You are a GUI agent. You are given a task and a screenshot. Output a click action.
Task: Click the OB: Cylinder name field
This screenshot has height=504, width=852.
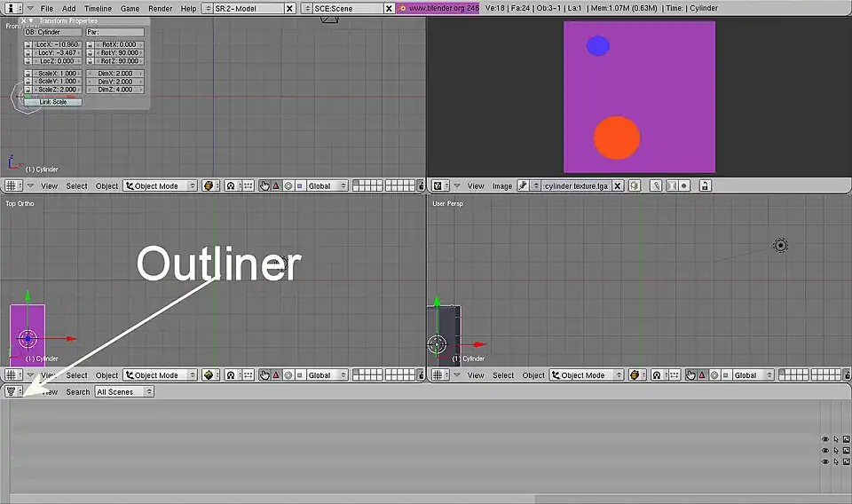52,32
